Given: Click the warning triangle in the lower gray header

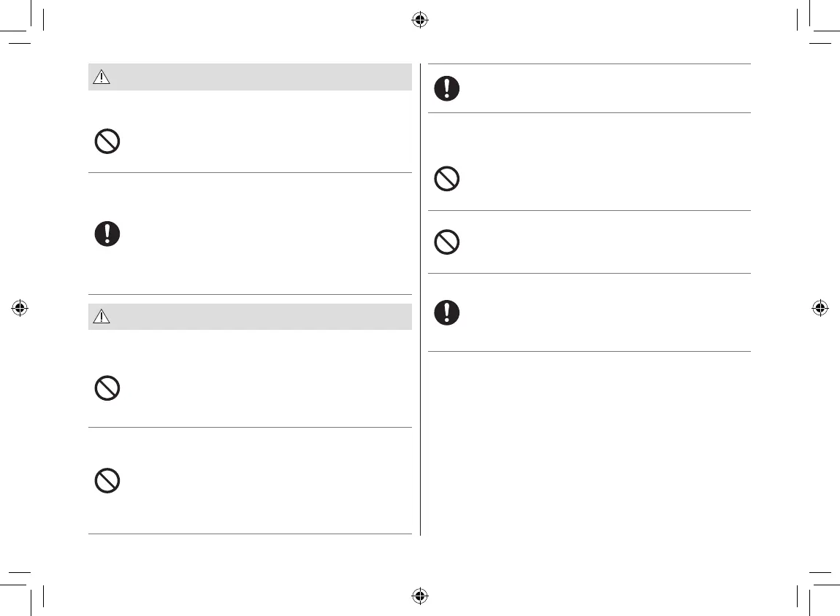Looking at the screenshot, I should [102, 317].
